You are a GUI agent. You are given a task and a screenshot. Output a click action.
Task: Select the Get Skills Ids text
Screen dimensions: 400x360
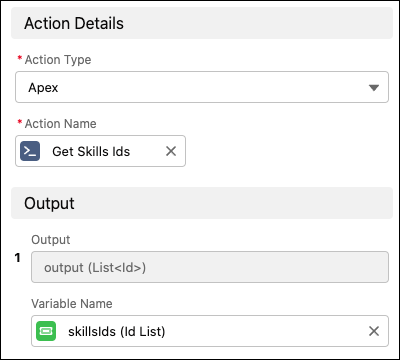[x=91, y=151]
